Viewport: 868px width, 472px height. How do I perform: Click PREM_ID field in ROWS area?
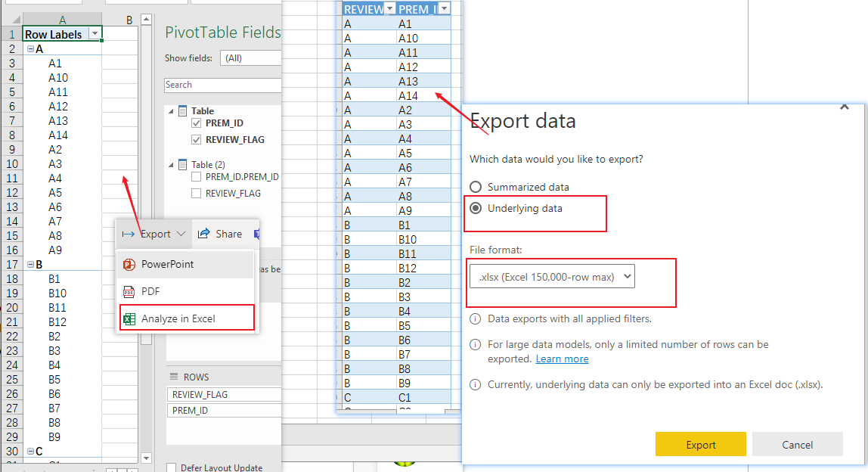224,411
